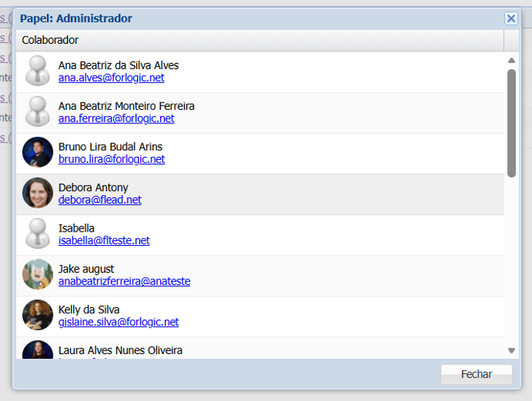532x401 pixels.
Task: Click bruno.lira@forlogic.net email link
Action: tap(111, 159)
